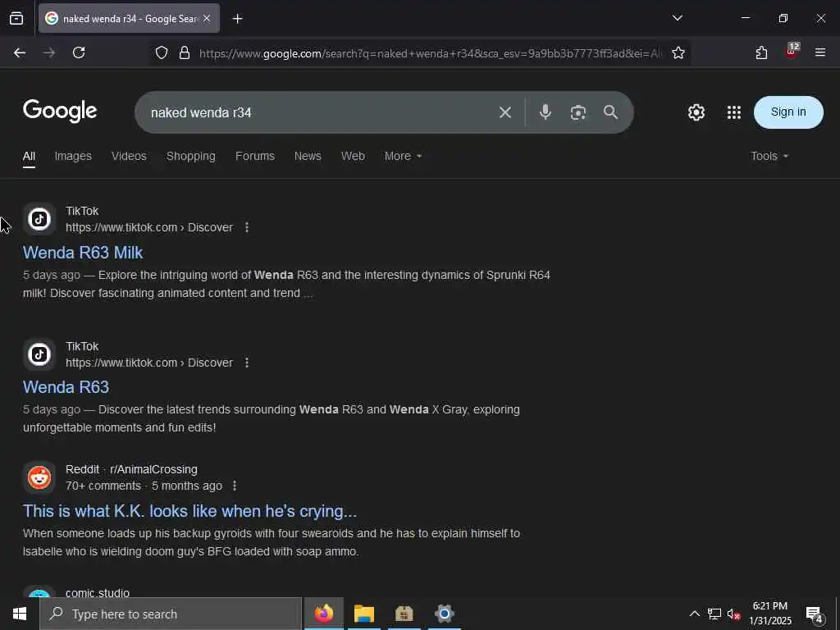
Task: Bookmark this page with the star icon
Action: [678, 52]
